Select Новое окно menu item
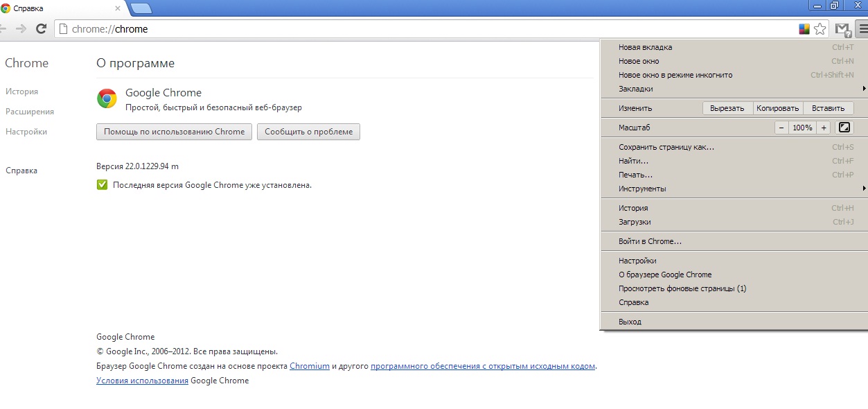Image resolution: width=868 pixels, height=409 pixels. pos(733,61)
